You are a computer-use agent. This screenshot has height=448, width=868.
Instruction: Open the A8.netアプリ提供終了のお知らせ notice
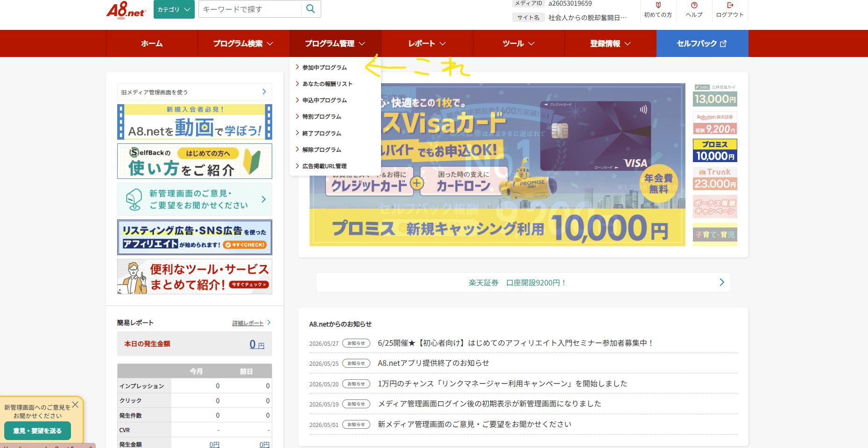click(x=433, y=363)
